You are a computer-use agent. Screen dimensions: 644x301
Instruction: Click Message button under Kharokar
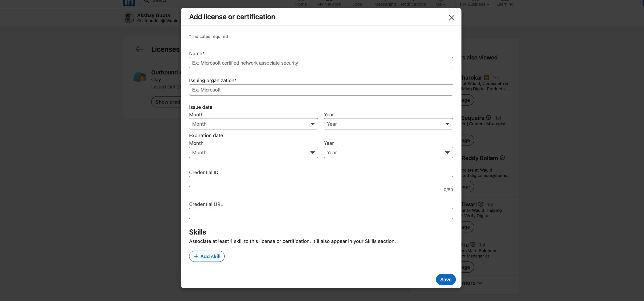coord(467,100)
